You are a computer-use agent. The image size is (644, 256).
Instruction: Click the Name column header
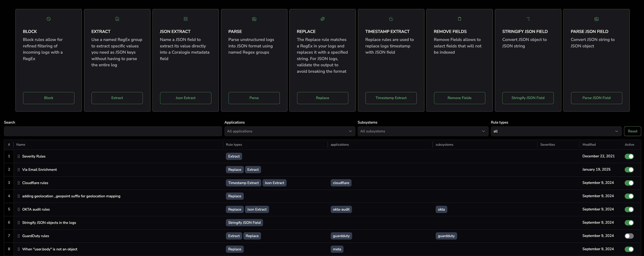[x=21, y=145]
